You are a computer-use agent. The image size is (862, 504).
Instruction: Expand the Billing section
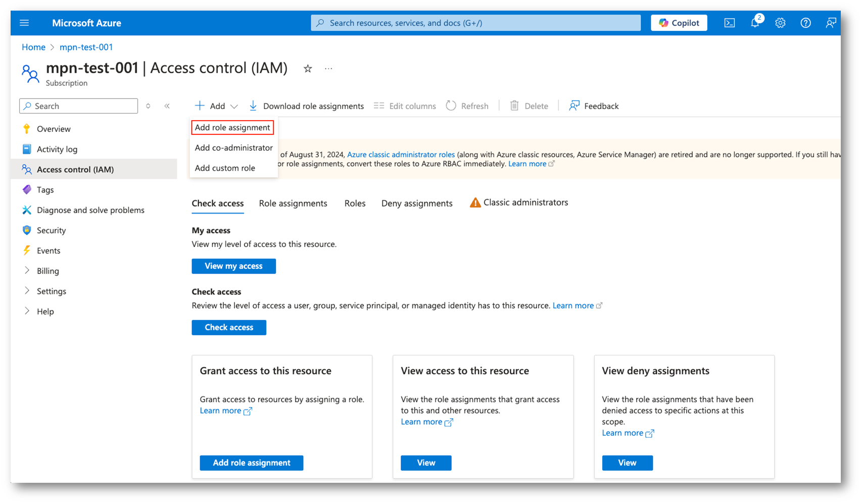pyautogui.click(x=47, y=271)
